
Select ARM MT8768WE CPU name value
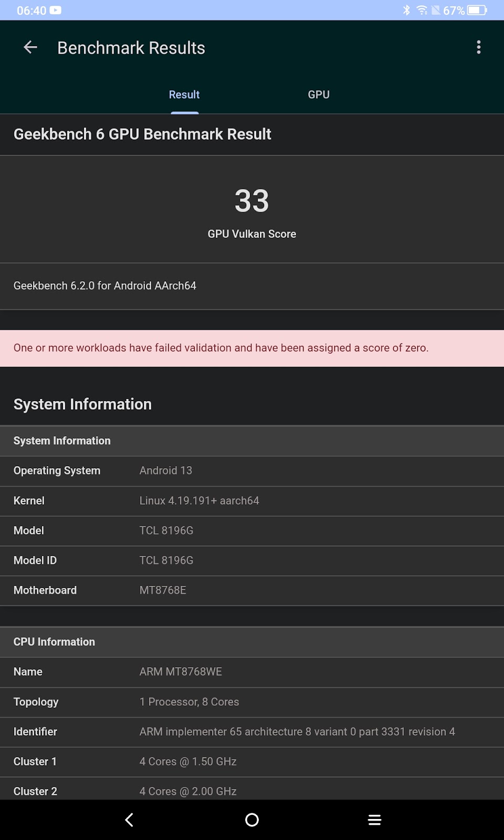pos(181,672)
